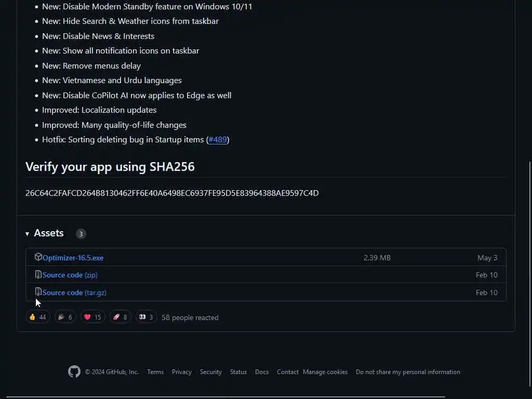532x399 pixels.
Task: Click Feb 10 date of Source code (zip)
Action: click(x=486, y=275)
